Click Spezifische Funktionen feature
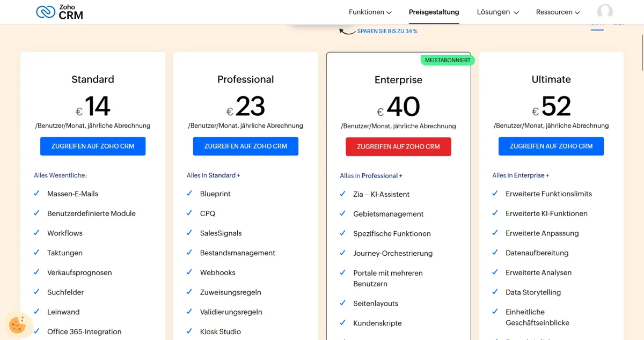Viewport: 644px width, 340px height. 392,234
